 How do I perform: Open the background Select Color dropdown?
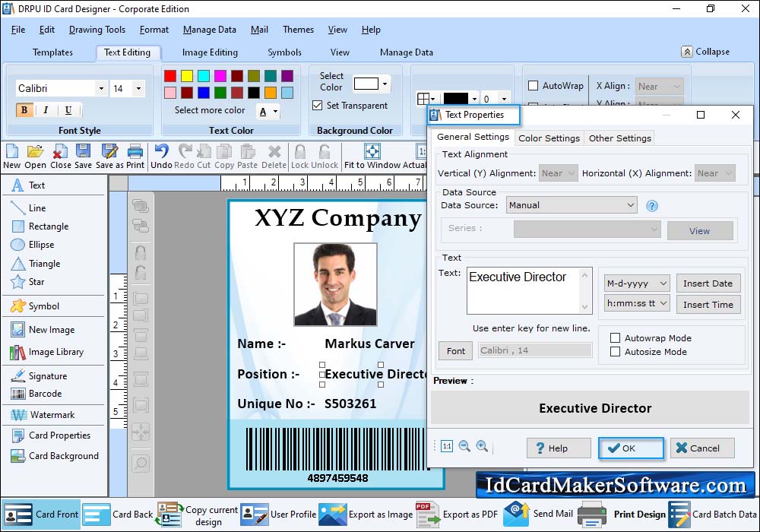pyautogui.click(x=385, y=84)
